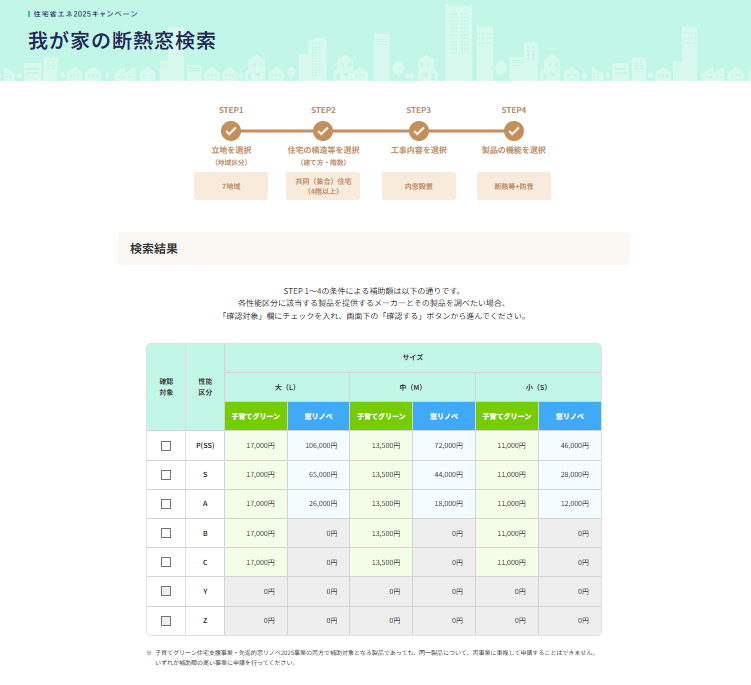The width and height of the screenshot is (751, 685).
Task: Check the P(SS) performance grade checkbox
Action: (x=166, y=446)
